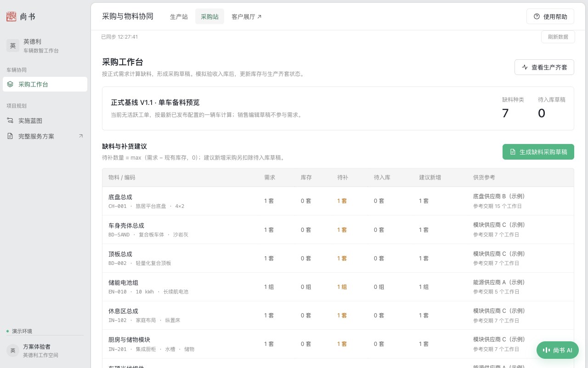The image size is (588, 368).
Task: Click the waveform icon in 尚书 AI
Action: (x=546, y=350)
